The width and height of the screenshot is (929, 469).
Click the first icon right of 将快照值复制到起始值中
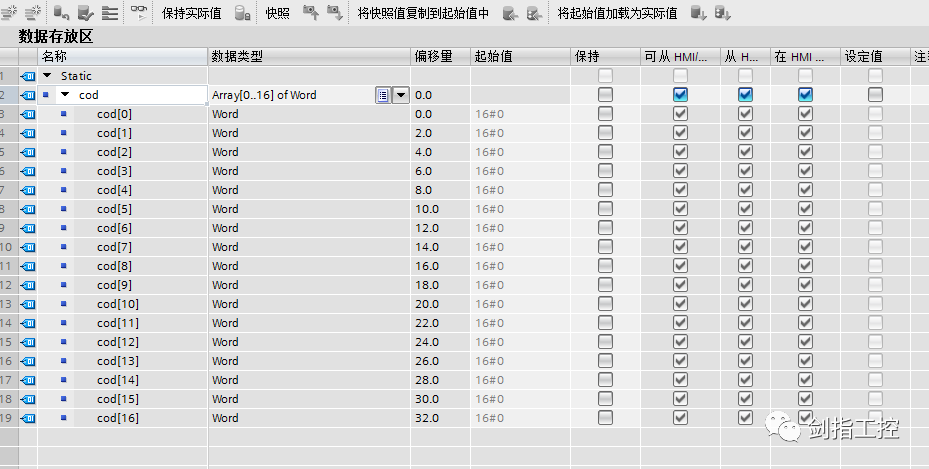[x=510, y=13]
